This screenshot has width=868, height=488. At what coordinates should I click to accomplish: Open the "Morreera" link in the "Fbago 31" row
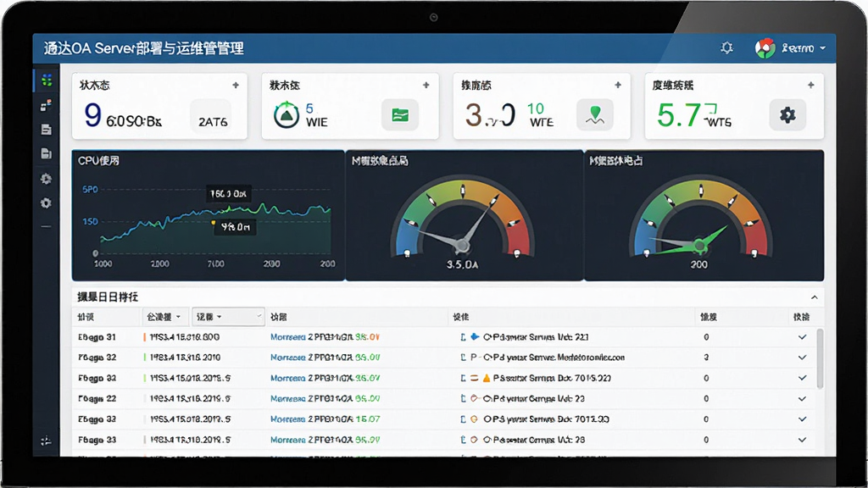(x=288, y=337)
